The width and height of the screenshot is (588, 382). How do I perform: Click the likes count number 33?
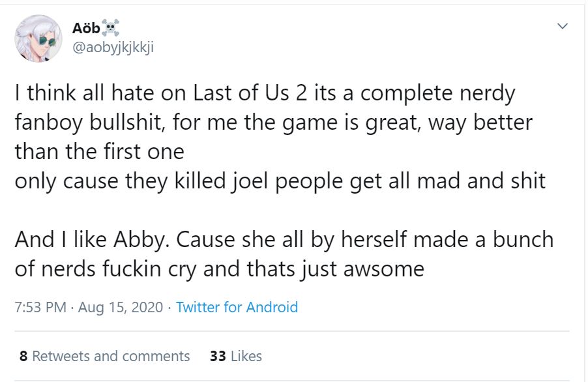[218, 356]
